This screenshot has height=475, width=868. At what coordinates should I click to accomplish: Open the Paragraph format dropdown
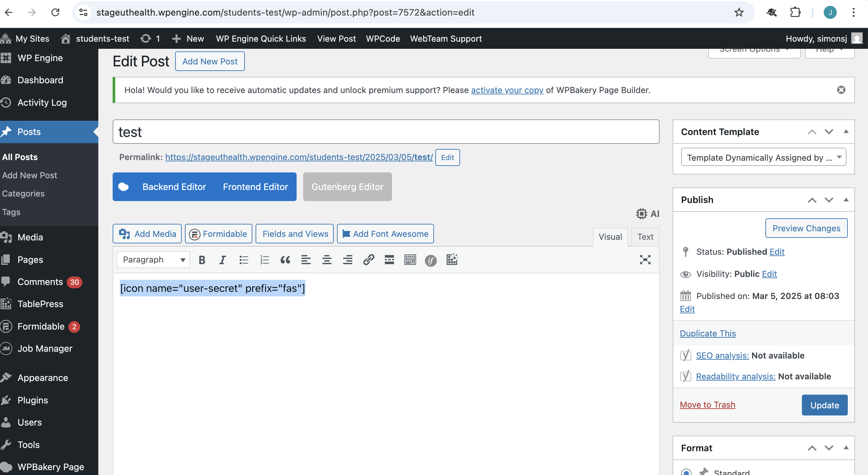pos(153,260)
